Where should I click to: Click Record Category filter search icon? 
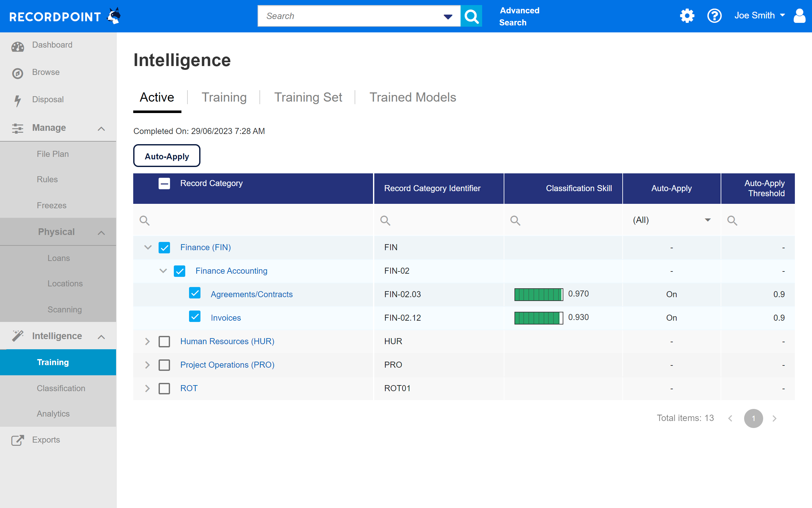click(145, 221)
